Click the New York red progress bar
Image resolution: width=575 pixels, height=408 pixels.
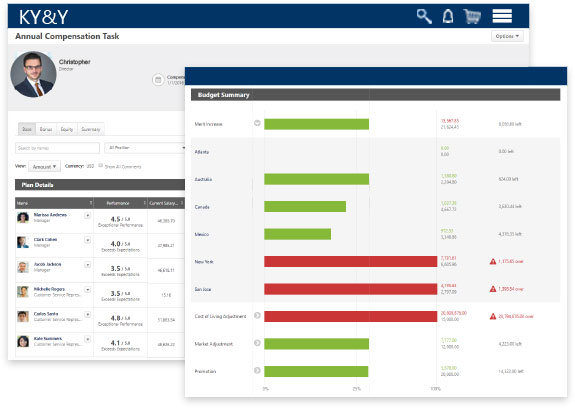coord(351,261)
